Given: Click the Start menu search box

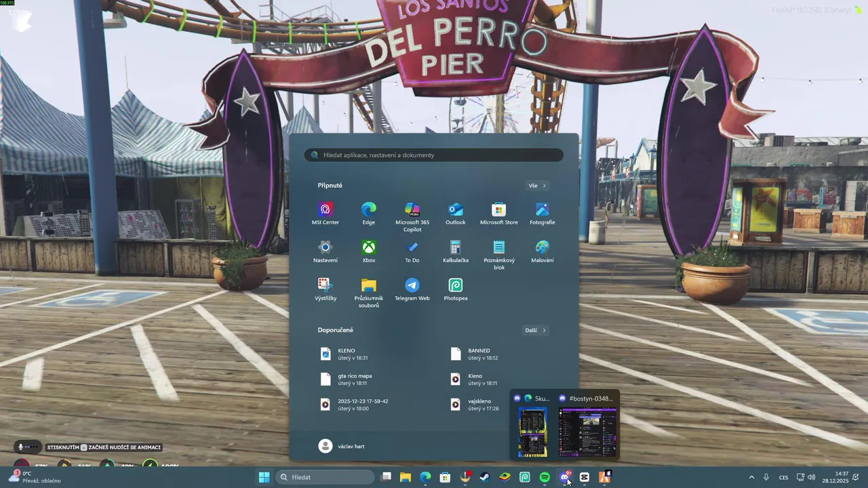Looking at the screenshot, I should pos(434,155).
